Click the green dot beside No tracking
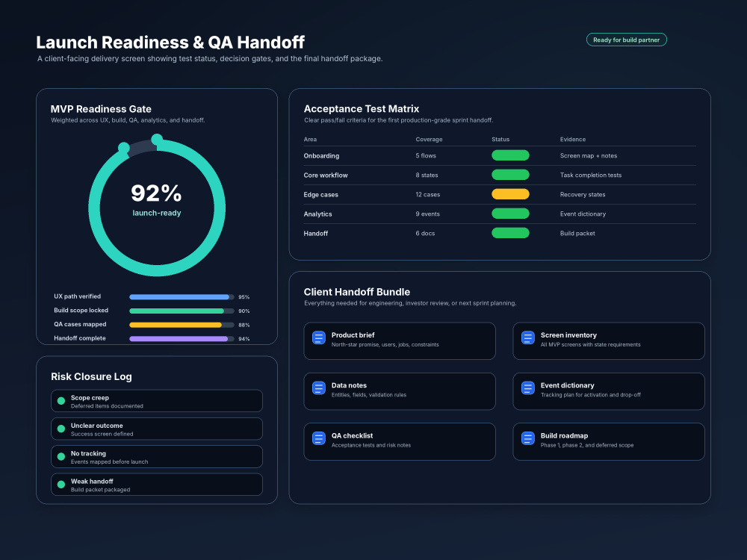 tap(61, 457)
